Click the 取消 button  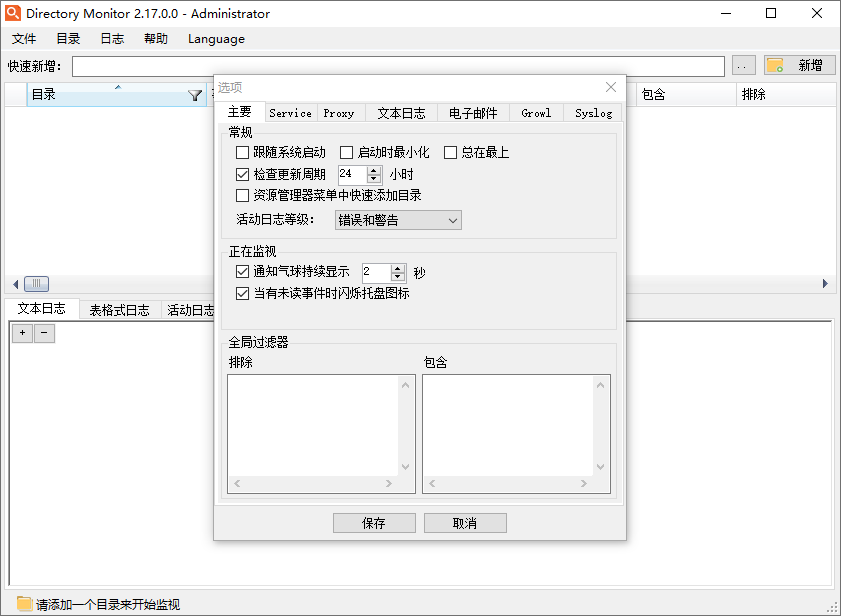coord(465,523)
